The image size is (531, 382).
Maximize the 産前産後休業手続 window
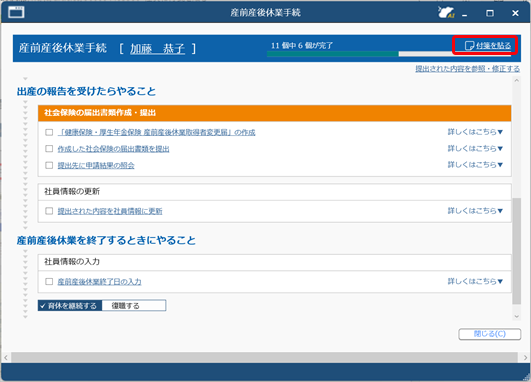(490, 13)
